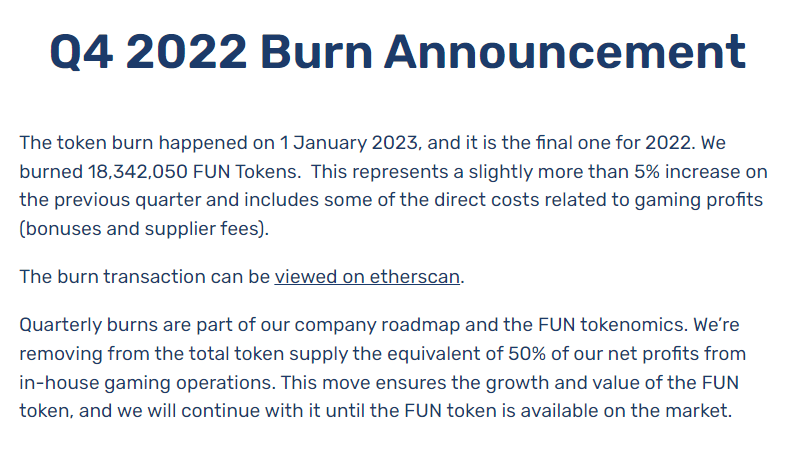Click the "50%" figure in the text
Image resolution: width=788 pixels, height=456 pixels.
pos(527,354)
